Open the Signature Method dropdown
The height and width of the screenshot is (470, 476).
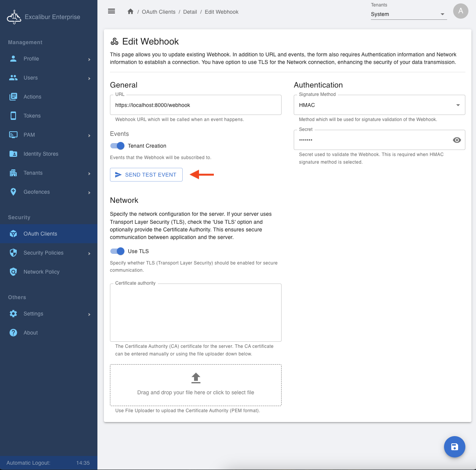click(379, 105)
